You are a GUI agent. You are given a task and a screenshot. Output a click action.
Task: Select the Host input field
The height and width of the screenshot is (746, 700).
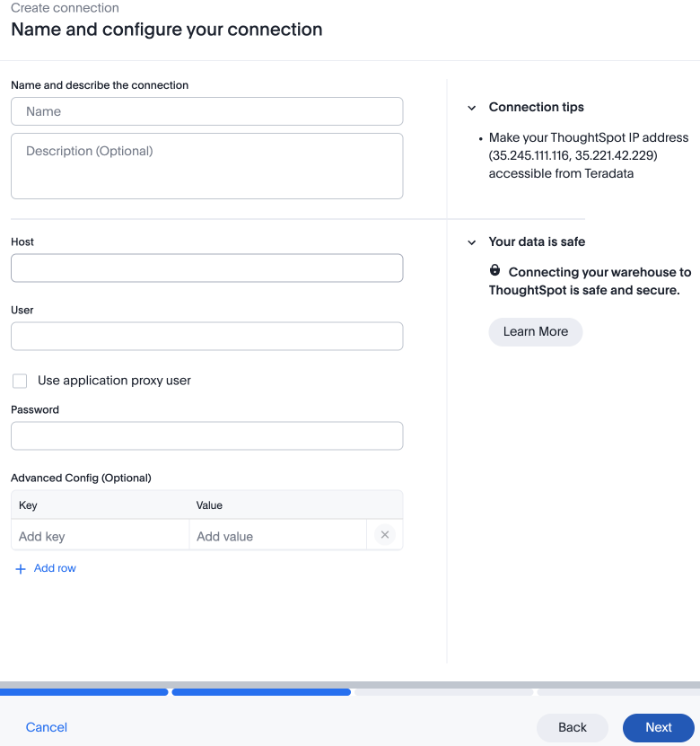coord(207,268)
